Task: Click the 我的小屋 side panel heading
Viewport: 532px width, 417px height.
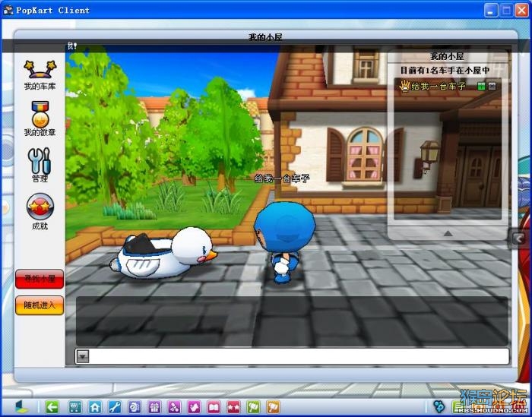Action: 447,56
